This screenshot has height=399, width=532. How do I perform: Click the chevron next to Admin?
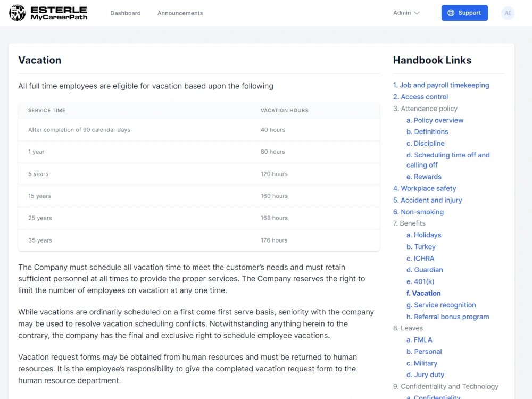pos(417,13)
